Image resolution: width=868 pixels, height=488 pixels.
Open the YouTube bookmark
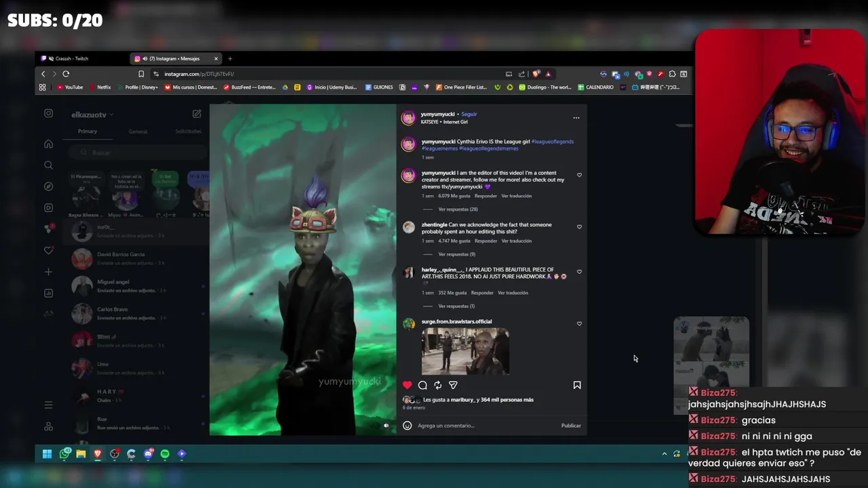point(70,87)
